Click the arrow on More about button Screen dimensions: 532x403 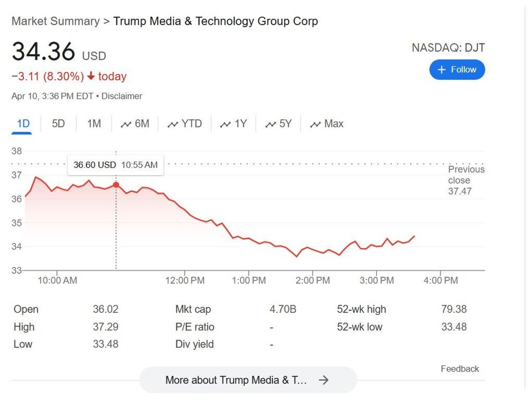point(324,380)
